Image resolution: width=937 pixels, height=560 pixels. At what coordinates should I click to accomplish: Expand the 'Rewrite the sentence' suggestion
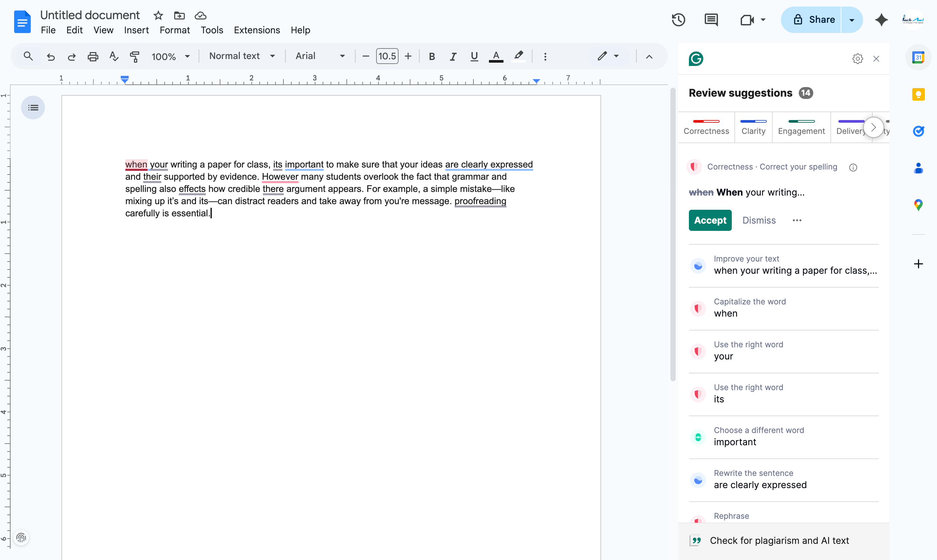coord(783,479)
